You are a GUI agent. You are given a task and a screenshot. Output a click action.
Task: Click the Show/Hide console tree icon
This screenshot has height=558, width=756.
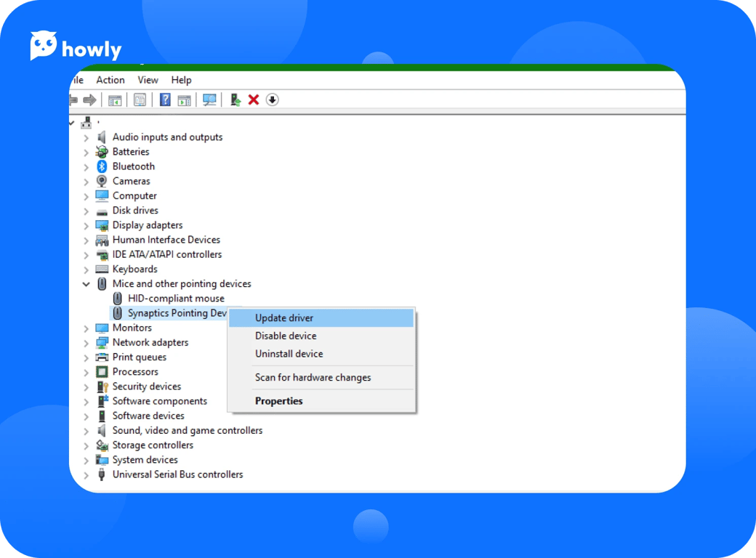(115, 100)
